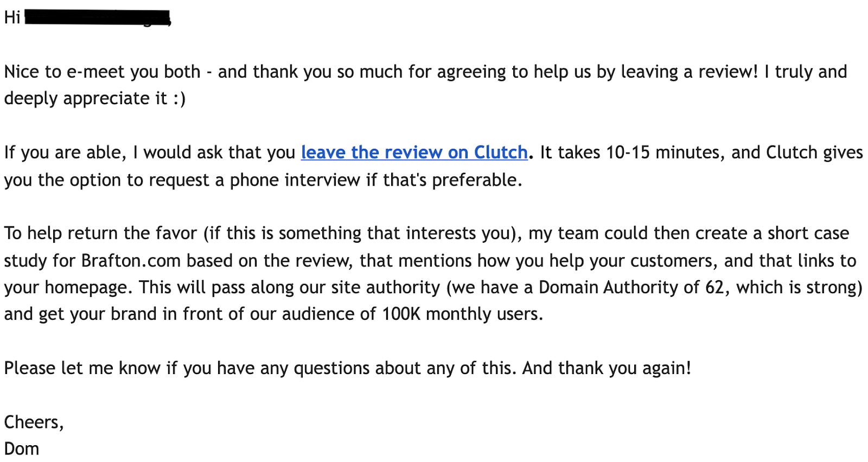This screenshot has height=462, width=868.
Task: Open the "leave the review on Clutch" link
Action: (x=414, y=153)
